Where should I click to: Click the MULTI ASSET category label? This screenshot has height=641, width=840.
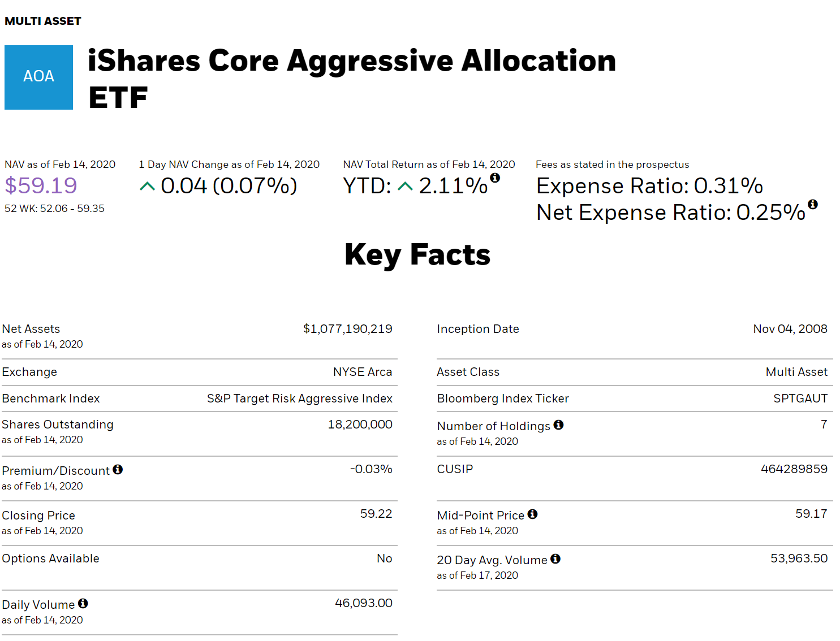point(43,21)
